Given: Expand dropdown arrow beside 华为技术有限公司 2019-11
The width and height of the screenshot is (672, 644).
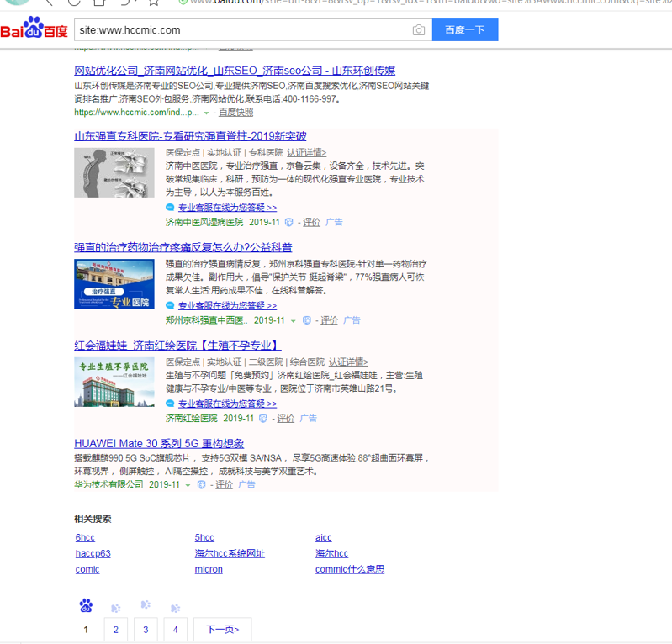Looking at the screenshot, I should click(188, 485).
